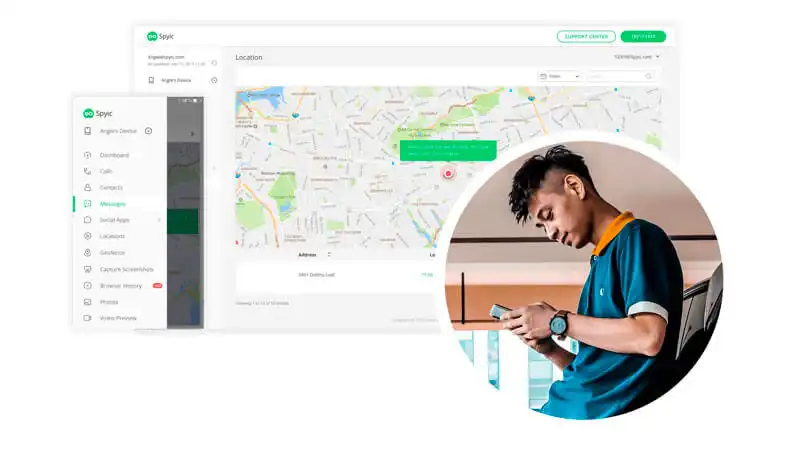This screenshot has height=450, width=800.
Task: Select Messages in the sidebar menu
Action: click(x=112, y=204)
